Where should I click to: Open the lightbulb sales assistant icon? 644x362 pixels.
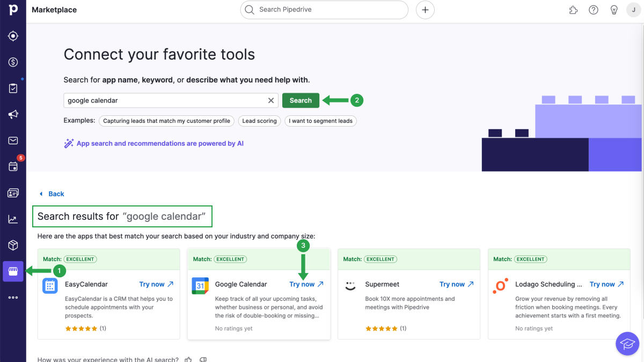click(614, 10)
